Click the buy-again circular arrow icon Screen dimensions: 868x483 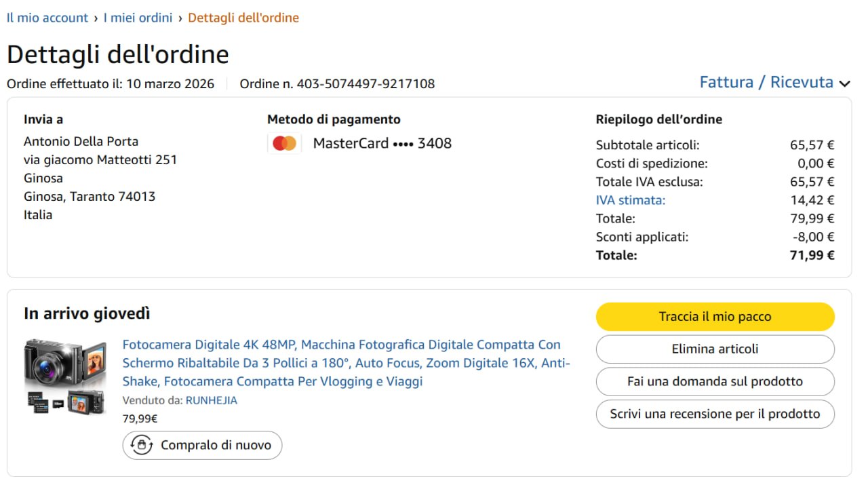pos(141,445)
